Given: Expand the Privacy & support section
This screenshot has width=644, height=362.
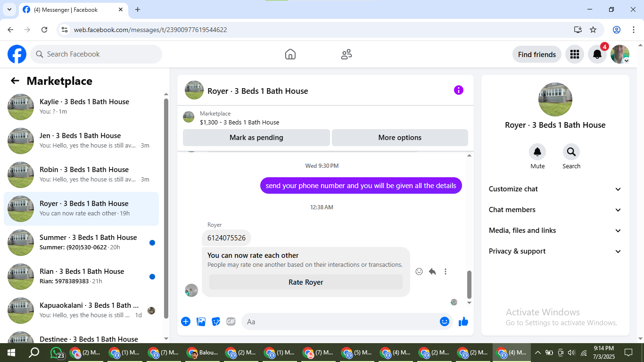Looking at the screenshot, I should 555,251.
